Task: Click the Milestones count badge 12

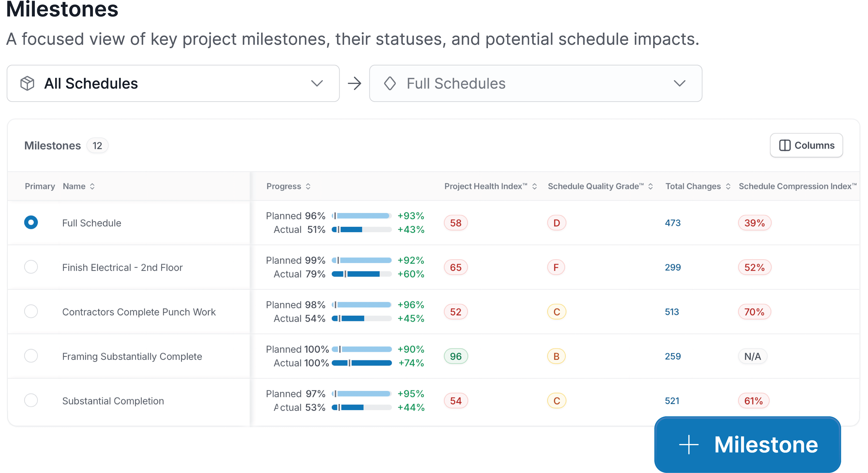Action: pyautogui.click(x=97, y=145)
